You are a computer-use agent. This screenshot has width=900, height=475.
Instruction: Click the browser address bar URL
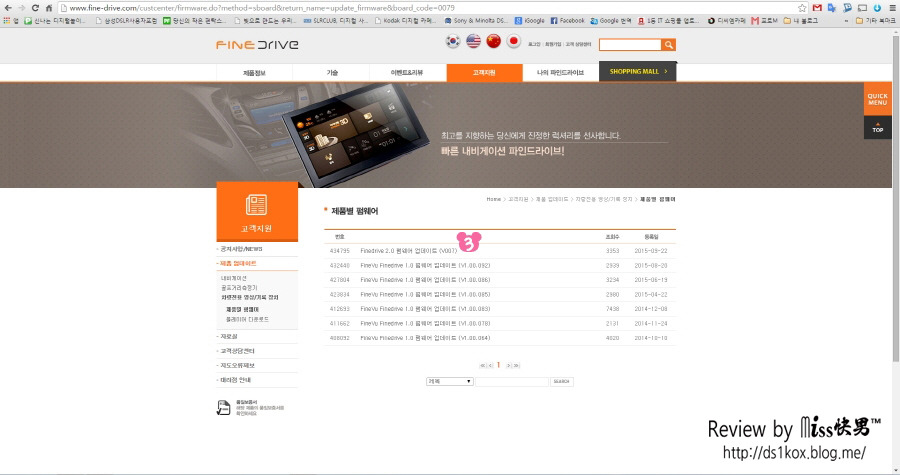click(x=262, y=8)
